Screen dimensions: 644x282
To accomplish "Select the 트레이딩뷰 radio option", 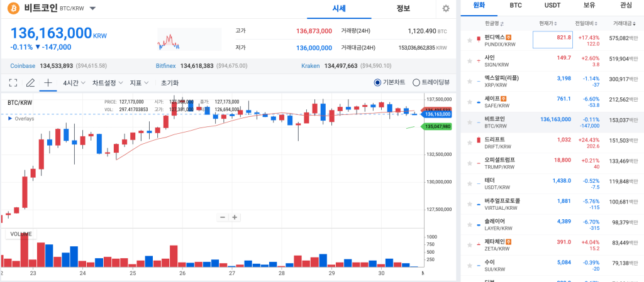I will pos(416,82).
